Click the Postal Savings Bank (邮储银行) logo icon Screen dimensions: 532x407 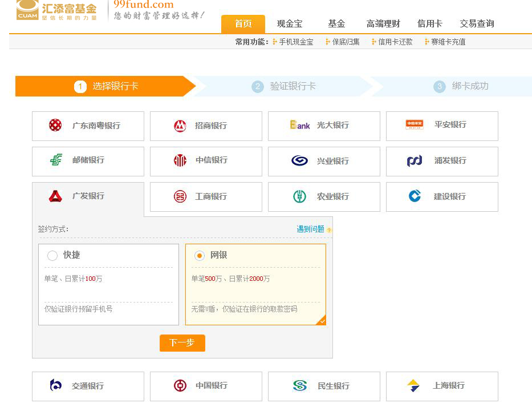point(56,160)
